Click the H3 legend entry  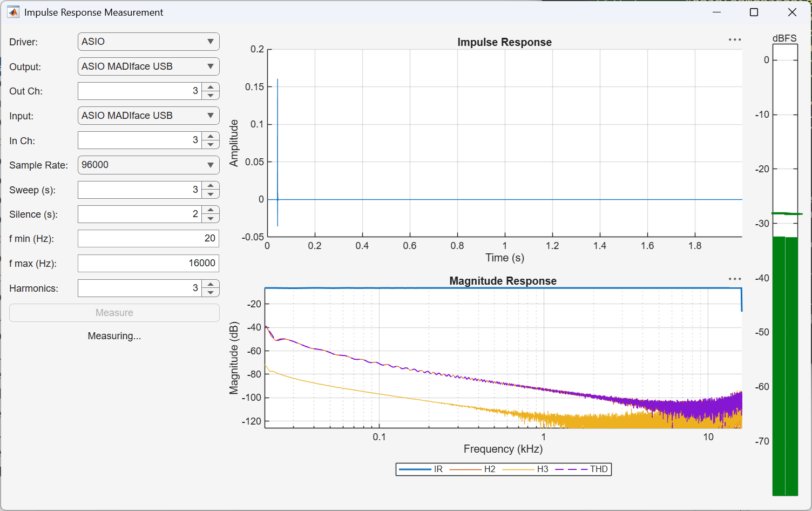pos(525,469)
